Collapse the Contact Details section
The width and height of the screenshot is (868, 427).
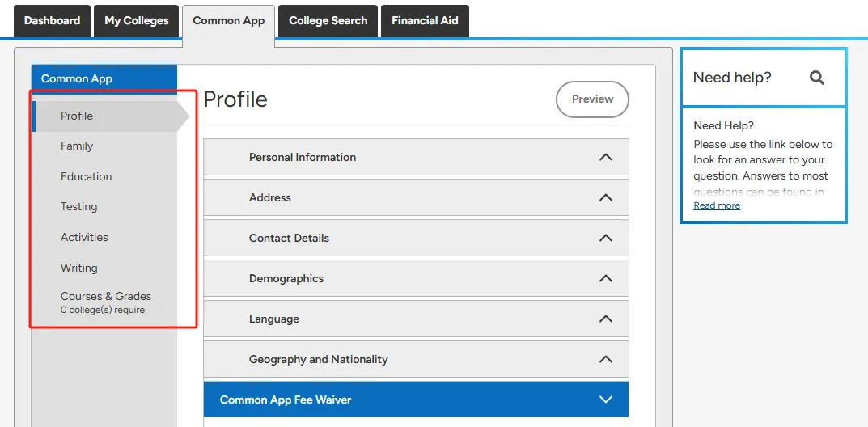click(605, 238)
